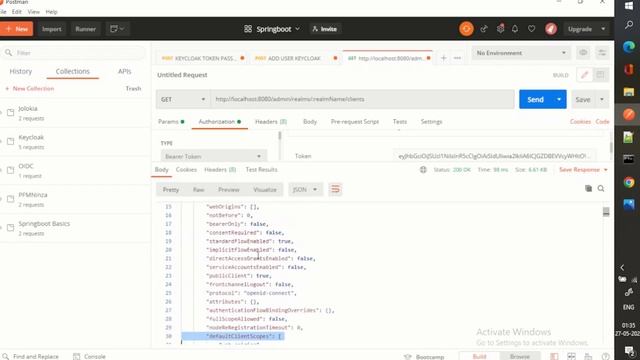Click the orange New button
This screenshot has height=360, width=640.
16,29
